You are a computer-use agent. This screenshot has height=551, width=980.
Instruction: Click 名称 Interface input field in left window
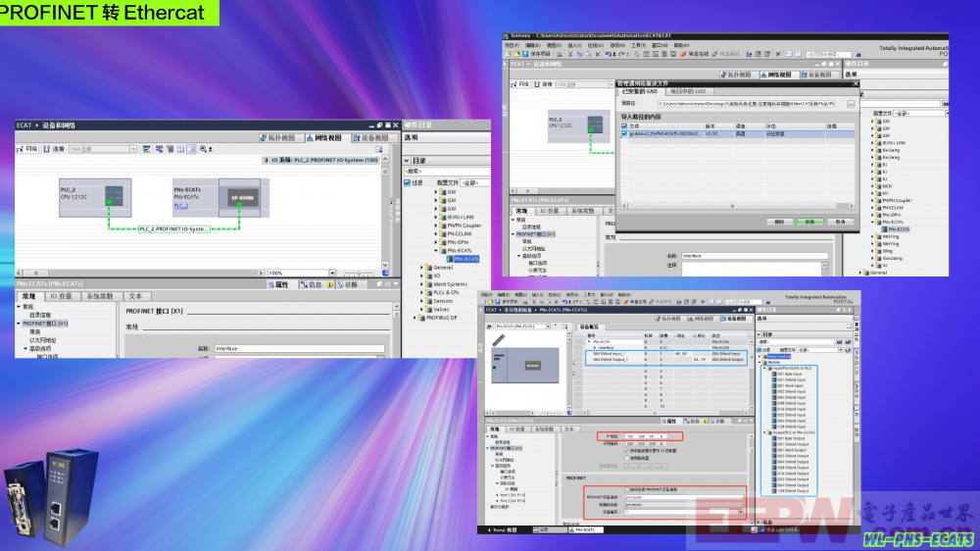pyautogui.click(x=299, y=348)
